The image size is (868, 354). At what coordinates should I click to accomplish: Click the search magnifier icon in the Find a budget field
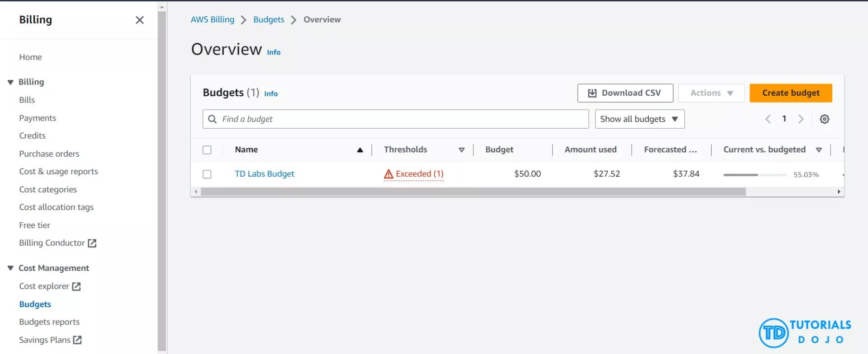(212, 119)
